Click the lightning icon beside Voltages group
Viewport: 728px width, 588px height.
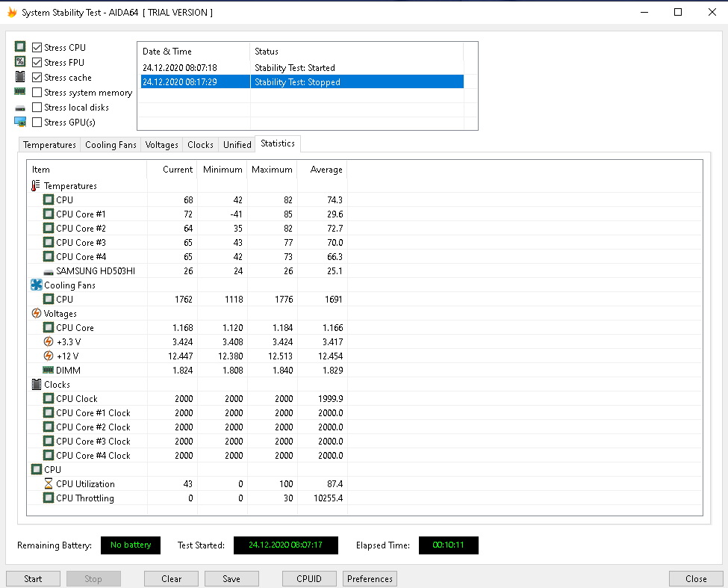pos(37,313)
